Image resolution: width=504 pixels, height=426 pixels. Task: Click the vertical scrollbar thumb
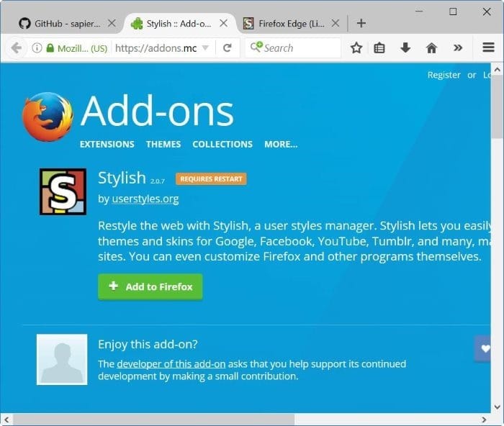[498, 107]
